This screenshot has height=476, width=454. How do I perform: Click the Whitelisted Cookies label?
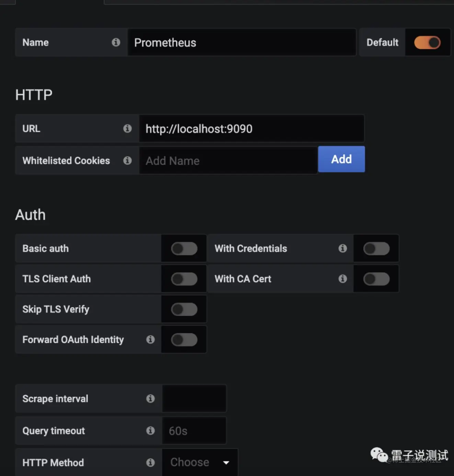[x=66, y=160]
